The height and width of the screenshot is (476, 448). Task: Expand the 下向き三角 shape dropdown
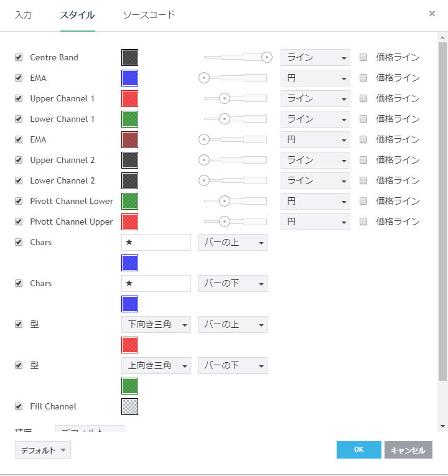(x=156, y=324)
